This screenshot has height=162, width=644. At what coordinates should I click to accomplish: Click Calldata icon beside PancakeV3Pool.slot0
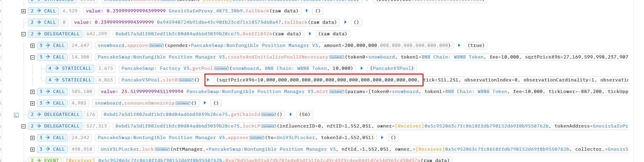(186, 80)
